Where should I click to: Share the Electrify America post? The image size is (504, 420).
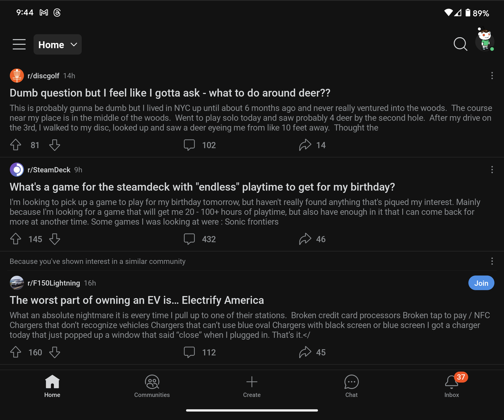tap(305, 352)
